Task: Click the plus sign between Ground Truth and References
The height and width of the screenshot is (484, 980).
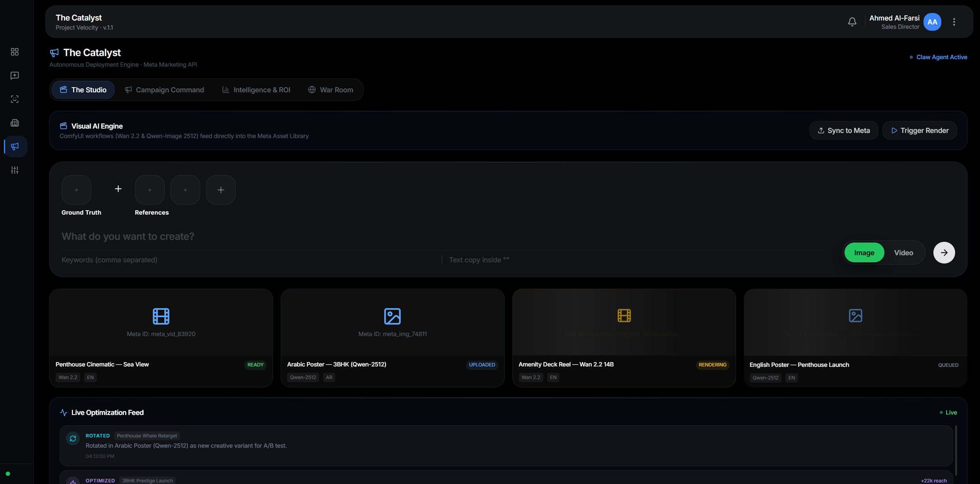Action: click(x=118, y=189)
